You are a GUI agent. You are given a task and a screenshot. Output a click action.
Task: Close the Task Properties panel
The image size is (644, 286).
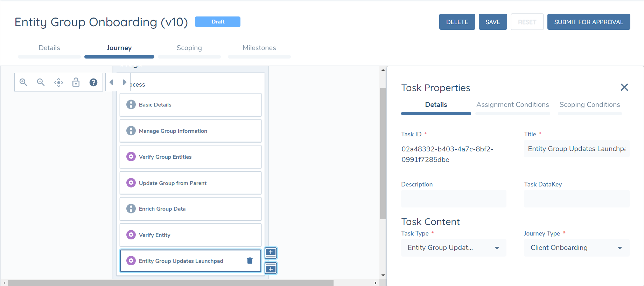click(624, 87)
